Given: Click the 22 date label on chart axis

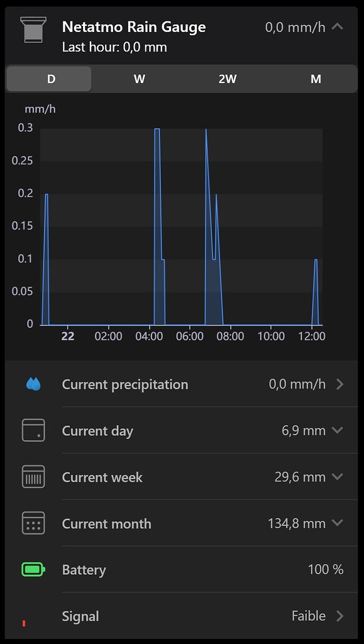Looking at the screenshot, I should 67,336.
